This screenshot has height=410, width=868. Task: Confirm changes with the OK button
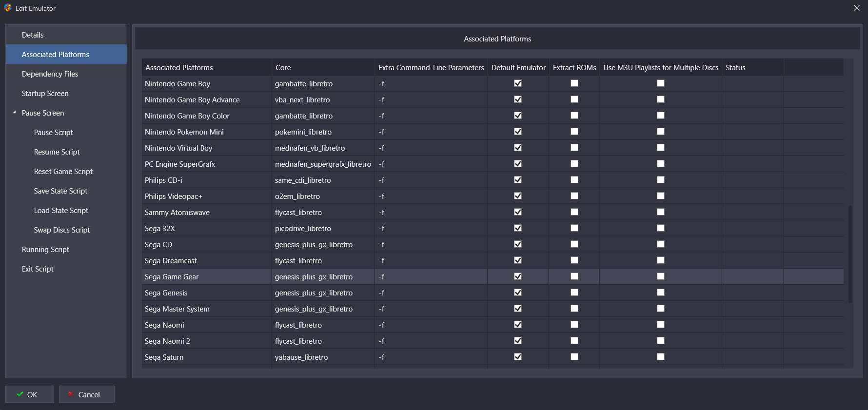[30, 394]
